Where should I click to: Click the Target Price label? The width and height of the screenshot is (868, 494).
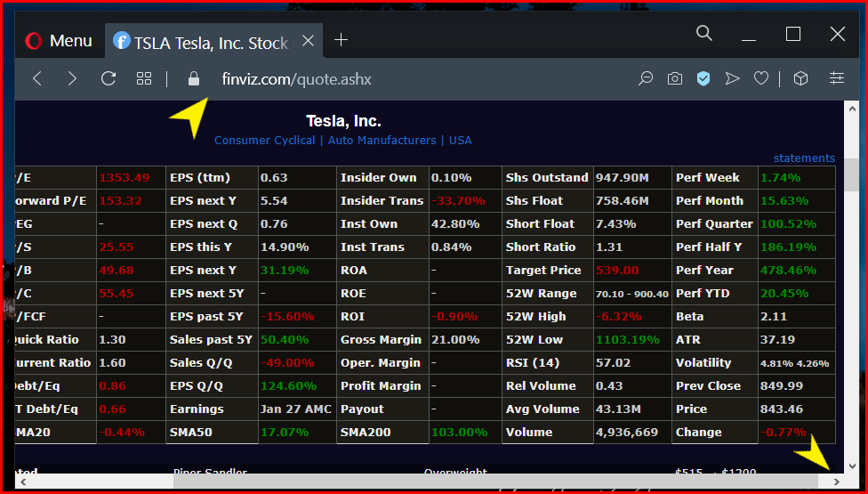[x=543, y=271]
